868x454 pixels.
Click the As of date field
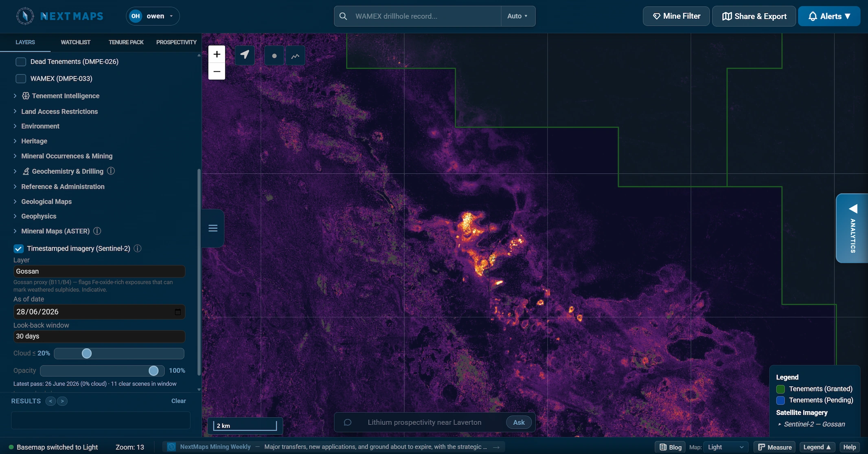tap(99, 312)
